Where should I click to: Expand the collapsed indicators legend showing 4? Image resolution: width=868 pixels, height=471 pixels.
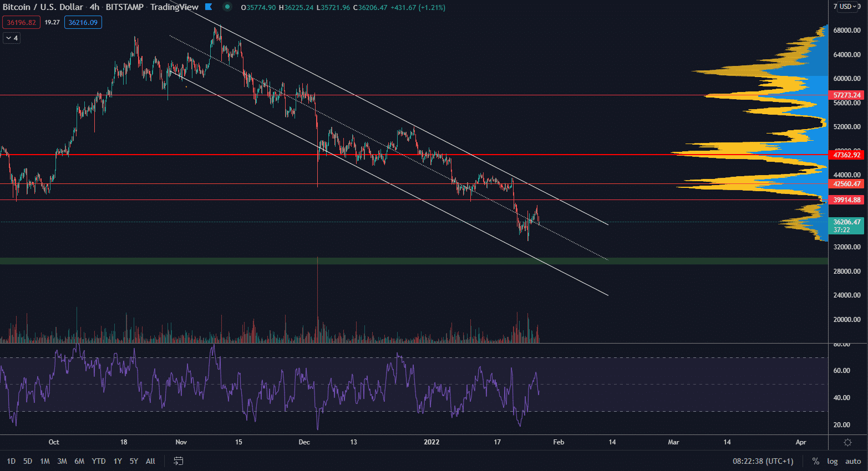coord(12,38)
